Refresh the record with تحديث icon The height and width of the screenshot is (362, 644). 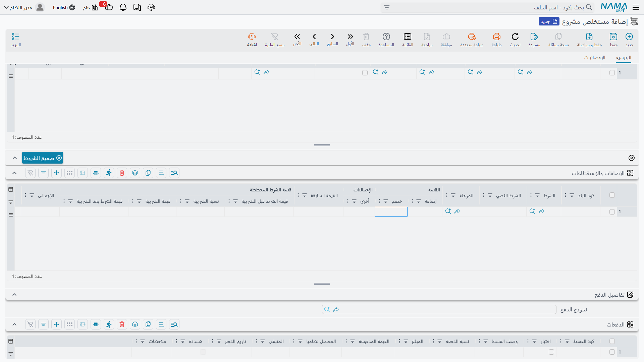515,40
